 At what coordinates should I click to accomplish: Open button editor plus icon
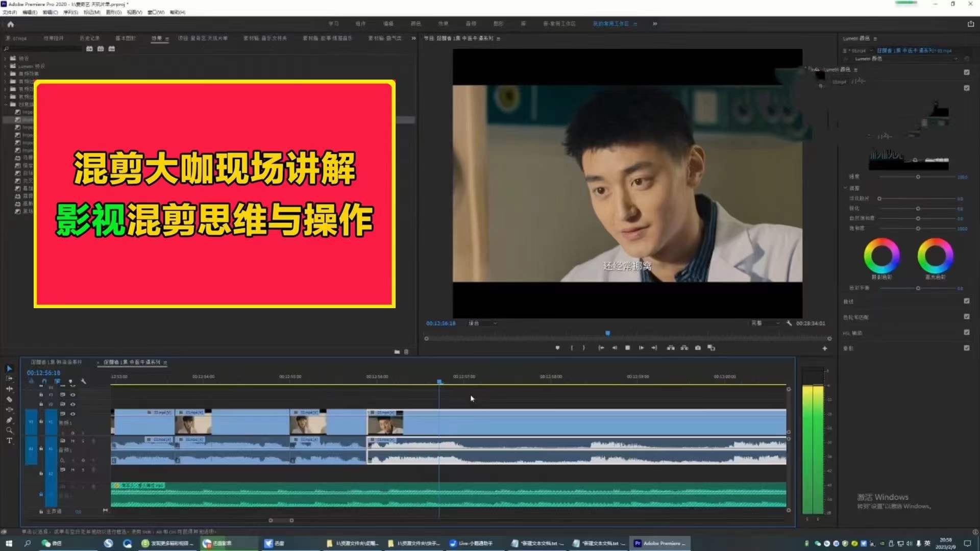coord(824,348)
